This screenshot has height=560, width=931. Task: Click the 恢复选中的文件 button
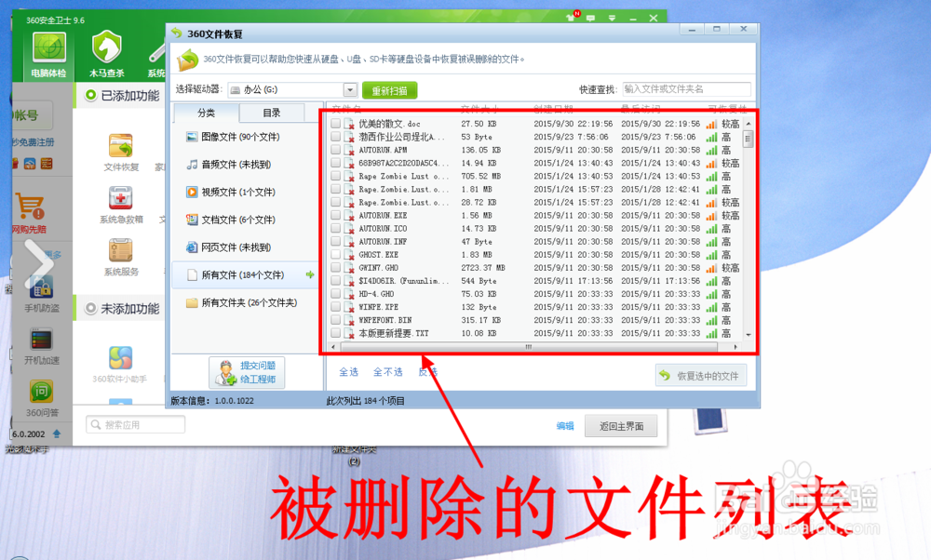coord(701,376)
